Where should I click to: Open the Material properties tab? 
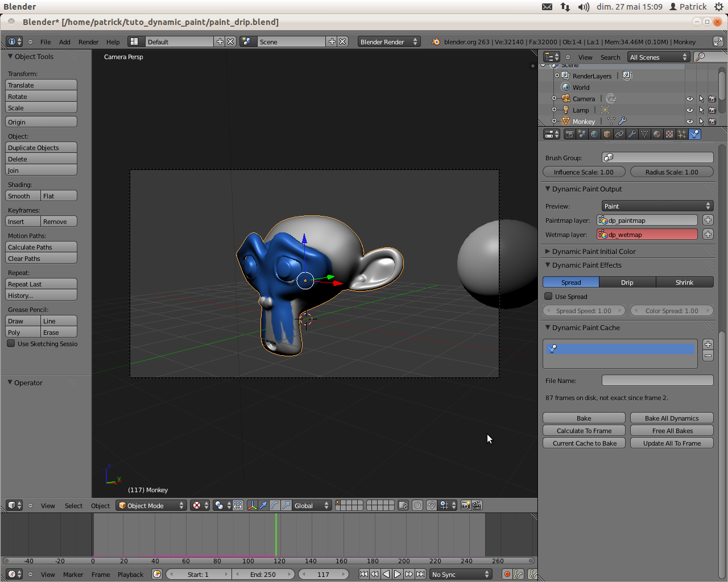click(x=656, y=134)
